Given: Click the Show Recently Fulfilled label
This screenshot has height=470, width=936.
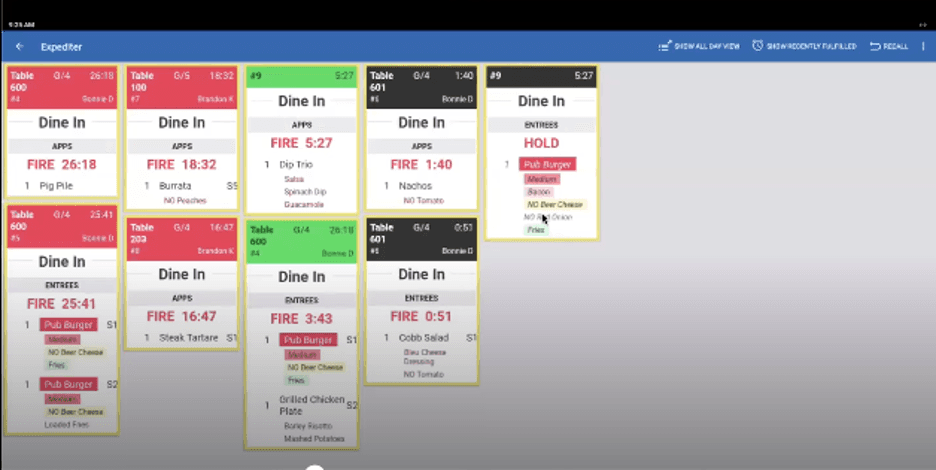Looking at the screenshot, I should point(811,46).
